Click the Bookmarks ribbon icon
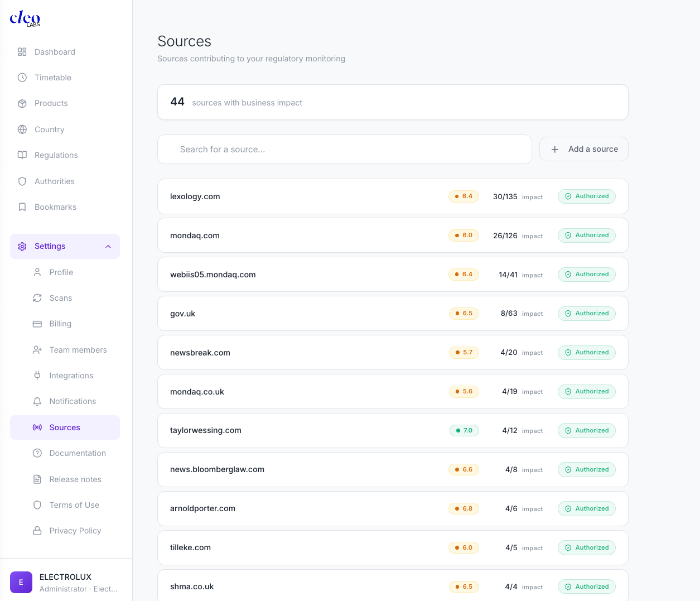 [x=22, y=207]
